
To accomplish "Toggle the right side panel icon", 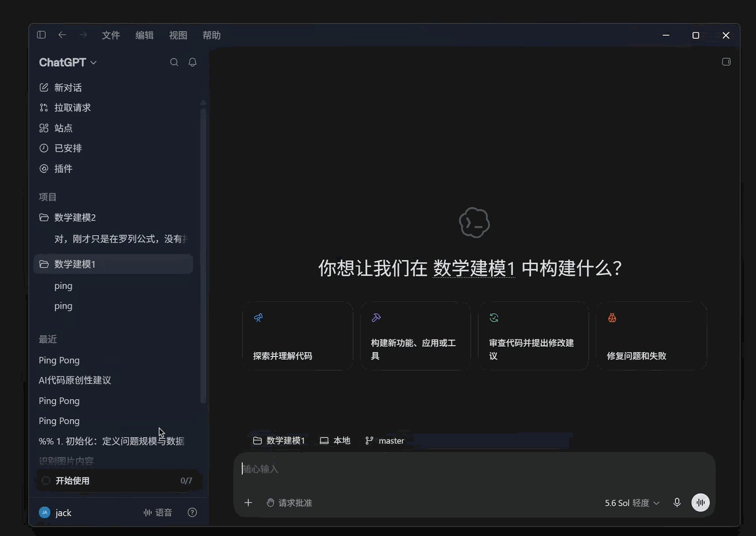I will point(726,62).
